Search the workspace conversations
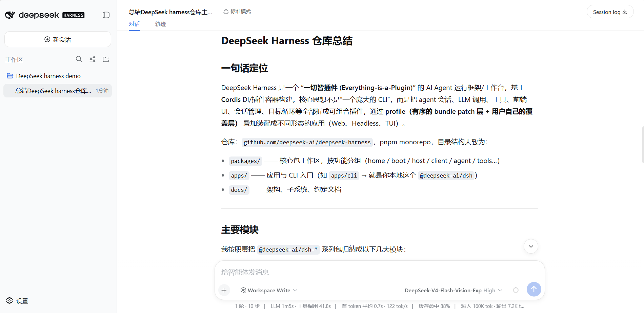Image resolution: width=644 pixels, height=313 pixels. click(79, 59)
